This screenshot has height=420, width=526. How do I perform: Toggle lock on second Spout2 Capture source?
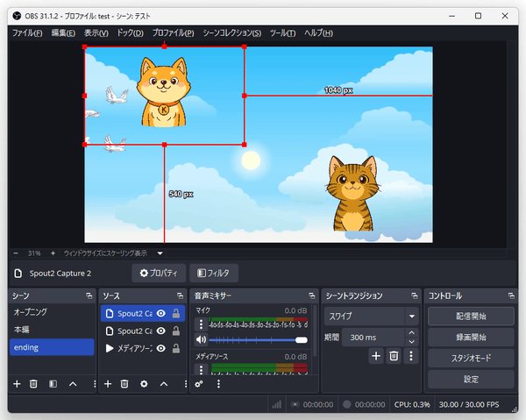176,331
